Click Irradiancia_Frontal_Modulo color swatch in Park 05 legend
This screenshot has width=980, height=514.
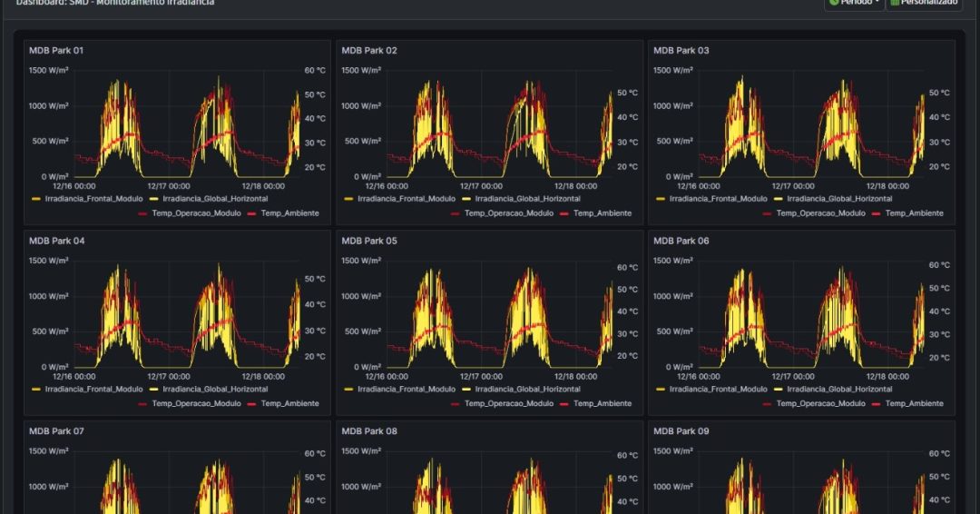tap(349, 390)
